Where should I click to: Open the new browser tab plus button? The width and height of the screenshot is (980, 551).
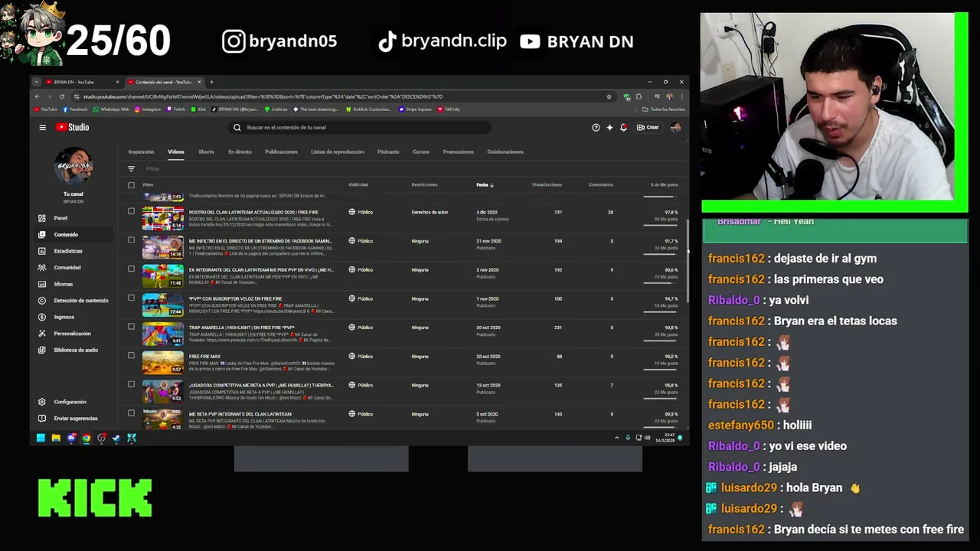pos(211,82)
